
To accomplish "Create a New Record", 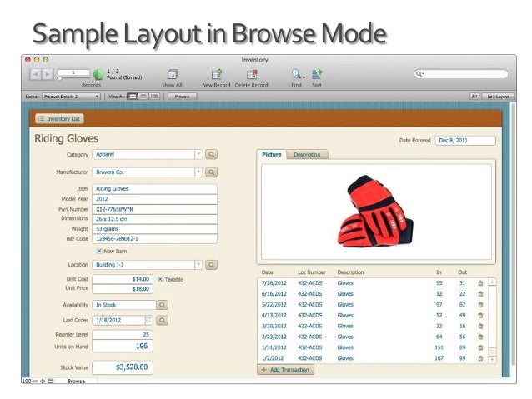I will [216, 74].
